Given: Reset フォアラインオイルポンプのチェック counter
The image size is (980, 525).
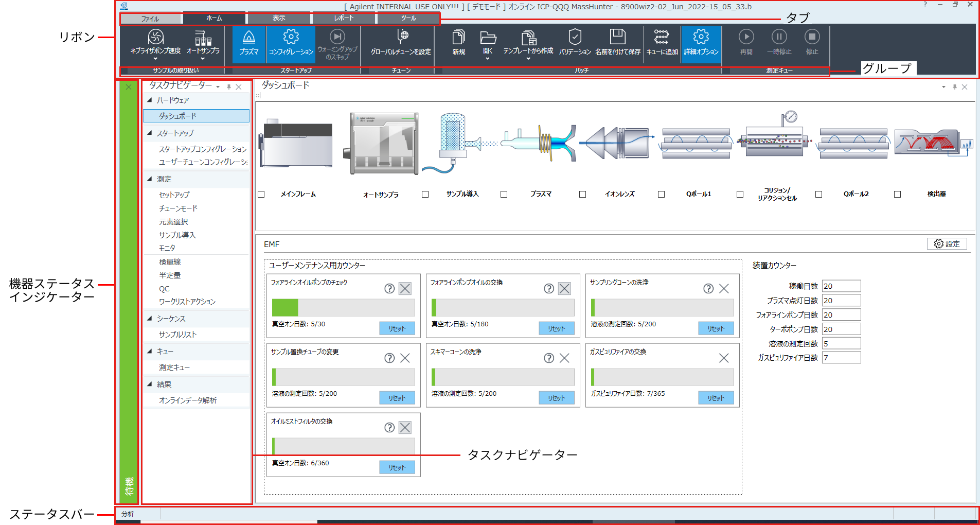Looking at the screenshot, I should pos(397,328).
